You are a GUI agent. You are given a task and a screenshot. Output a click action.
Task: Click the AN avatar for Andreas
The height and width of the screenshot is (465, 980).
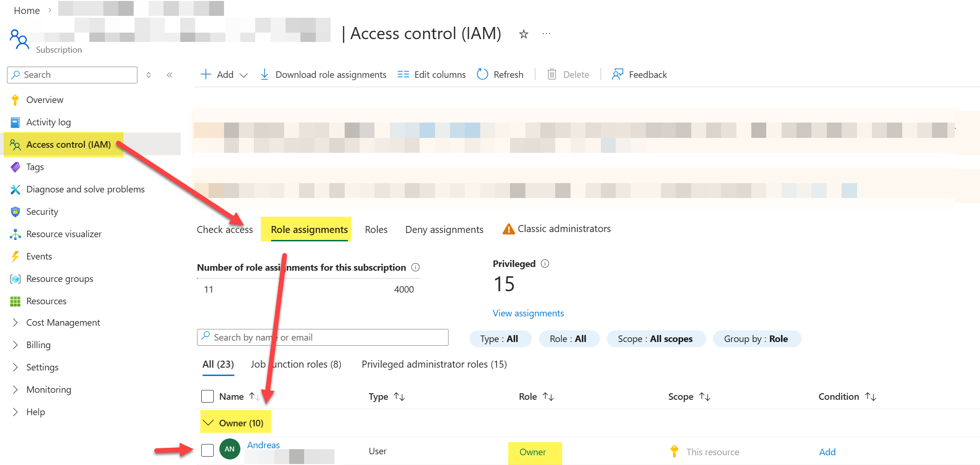click(x=230, y=449)
